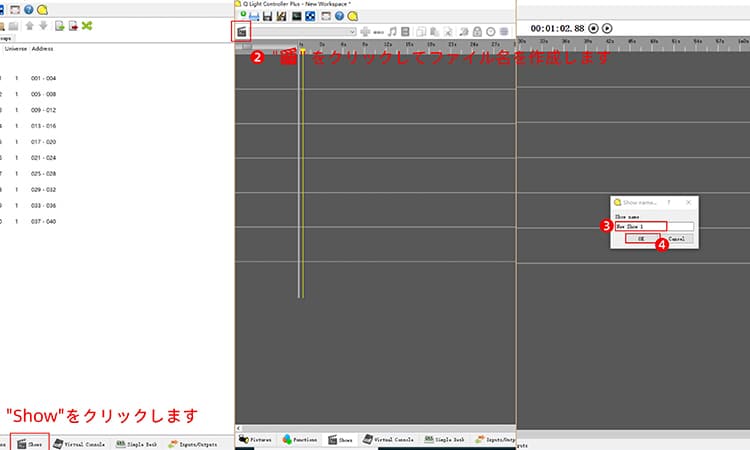Viewport: 750px width, 450px height.
Task: Click the export fixtures red arrow icon
Action: point(73,25)
